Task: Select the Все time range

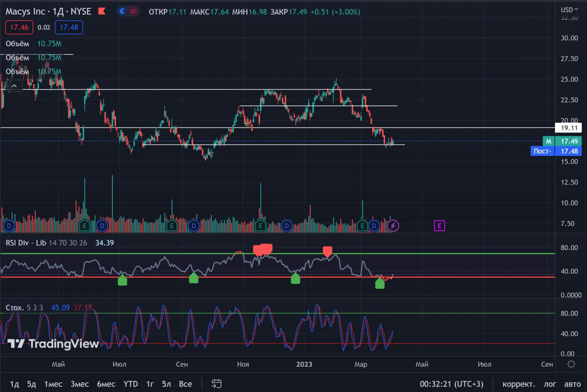Action: [185, 384]
